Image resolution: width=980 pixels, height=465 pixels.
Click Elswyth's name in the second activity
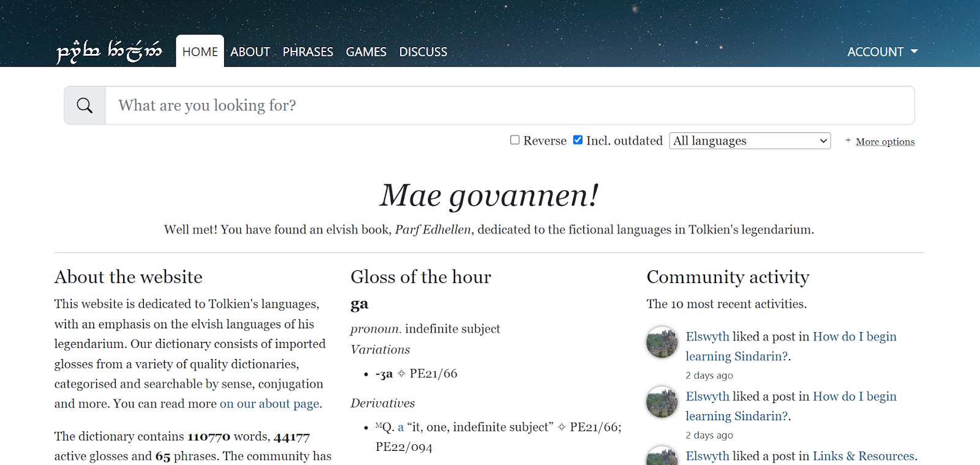pos(707,396)
